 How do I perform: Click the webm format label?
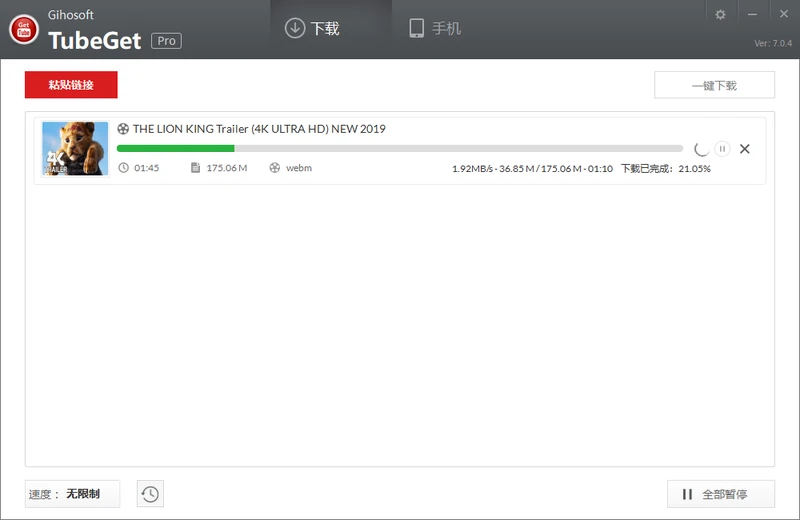pos(298,168)
